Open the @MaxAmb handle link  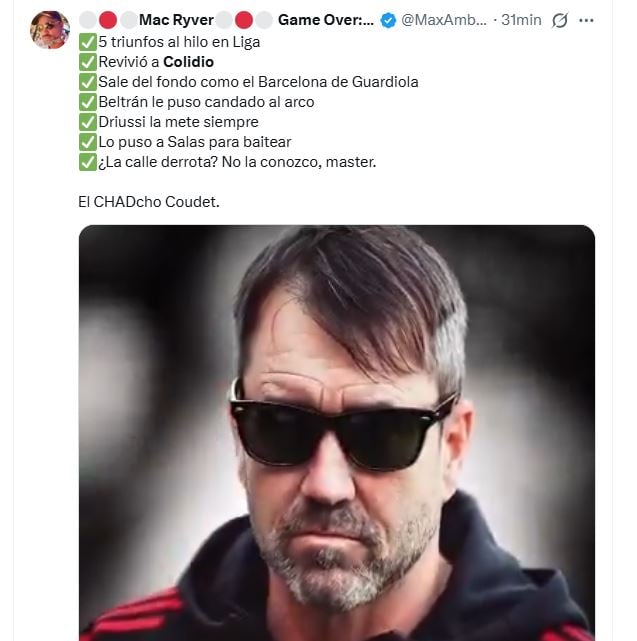[x=444, y=20]
